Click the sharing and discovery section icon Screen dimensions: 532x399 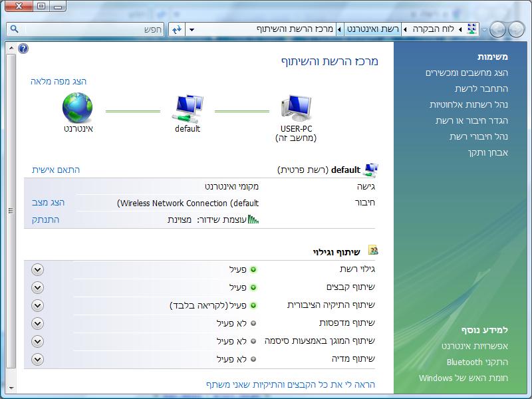[x=373, y=251]
